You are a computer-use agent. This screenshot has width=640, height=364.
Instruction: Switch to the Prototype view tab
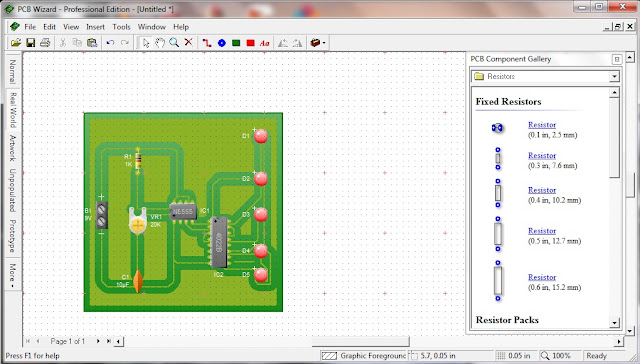coord(13,236)
